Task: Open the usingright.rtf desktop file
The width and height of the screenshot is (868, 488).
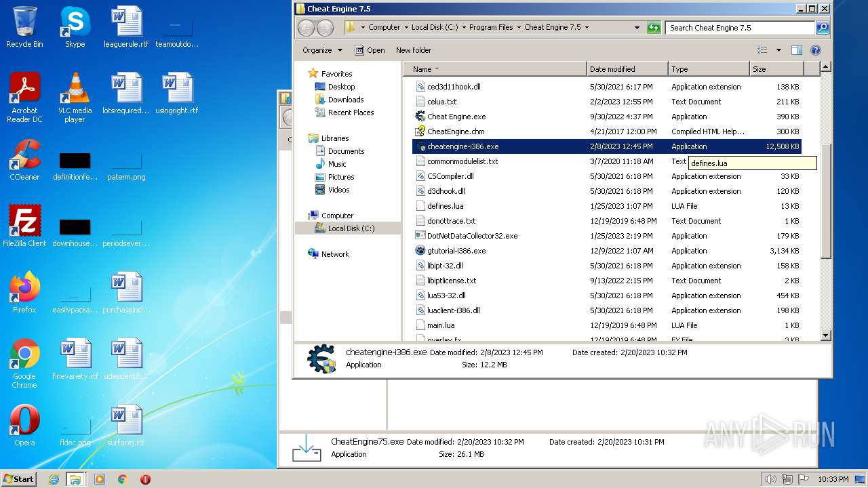Action: pos(177,94)
